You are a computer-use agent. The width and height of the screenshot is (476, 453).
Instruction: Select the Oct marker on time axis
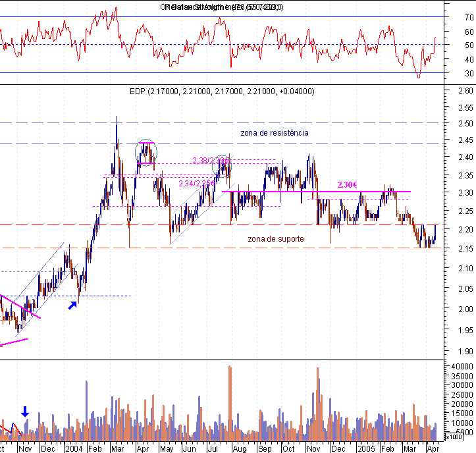click(288, 449)
